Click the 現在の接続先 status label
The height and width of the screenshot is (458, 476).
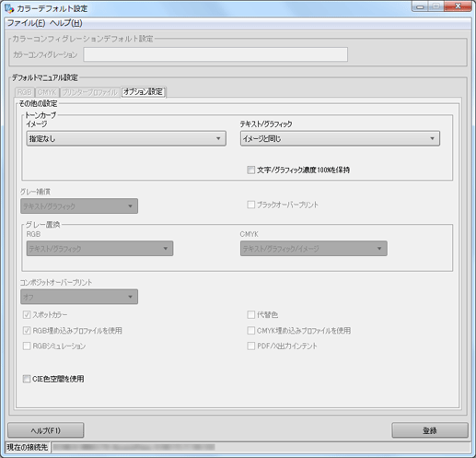tap(28, 447)
